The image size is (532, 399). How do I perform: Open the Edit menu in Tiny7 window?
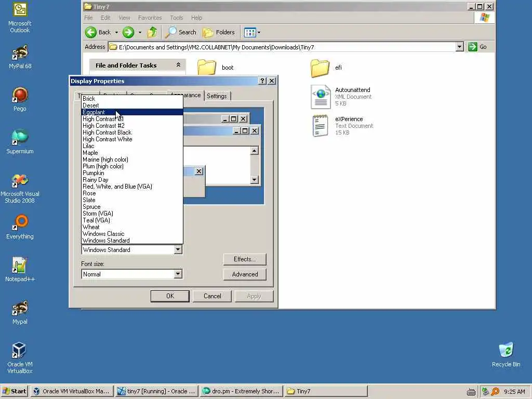pos(105,18)
